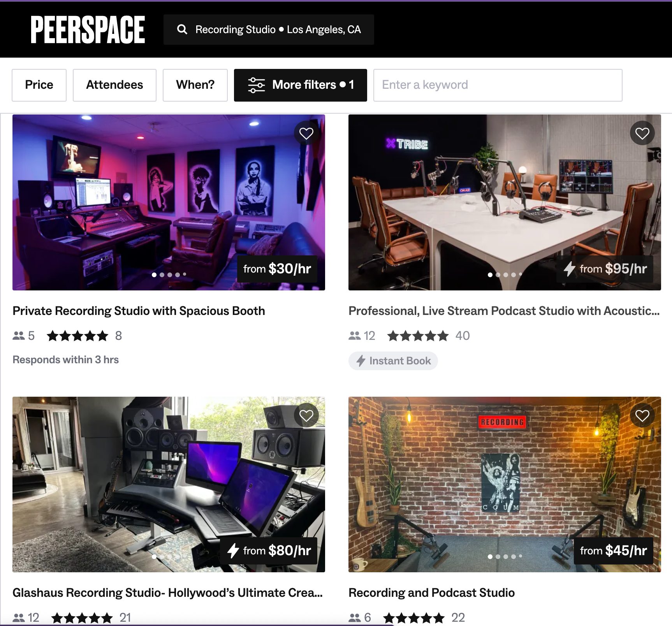Click the Peerspace logo
Screen dimensions: 672x626
pos(88,30)
